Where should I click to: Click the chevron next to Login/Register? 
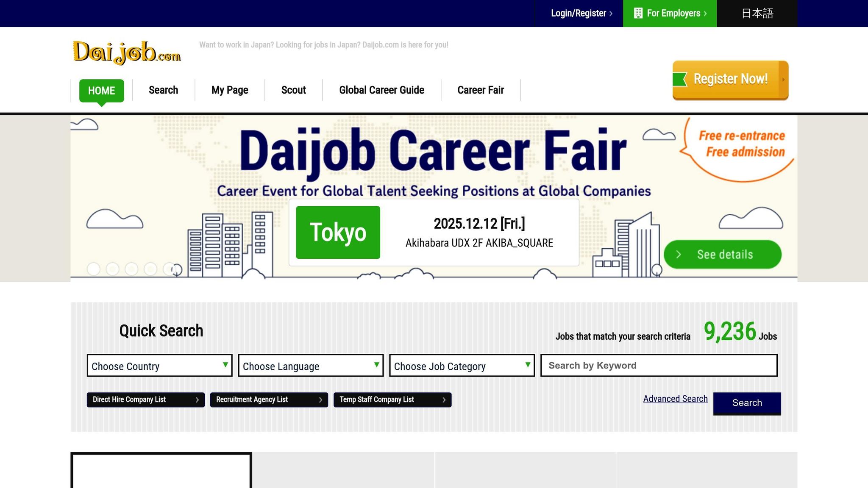coord(612,13)
